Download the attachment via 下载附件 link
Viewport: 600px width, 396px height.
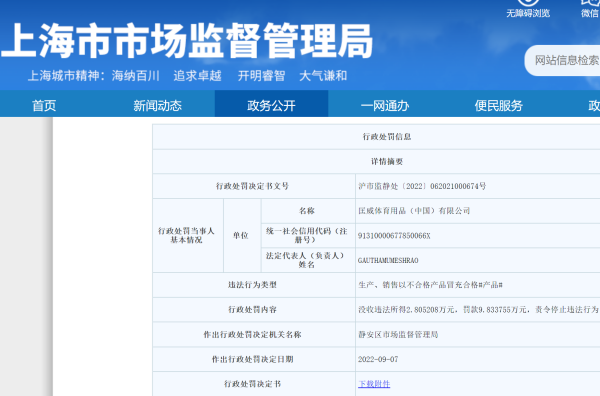tap(374, 383)
